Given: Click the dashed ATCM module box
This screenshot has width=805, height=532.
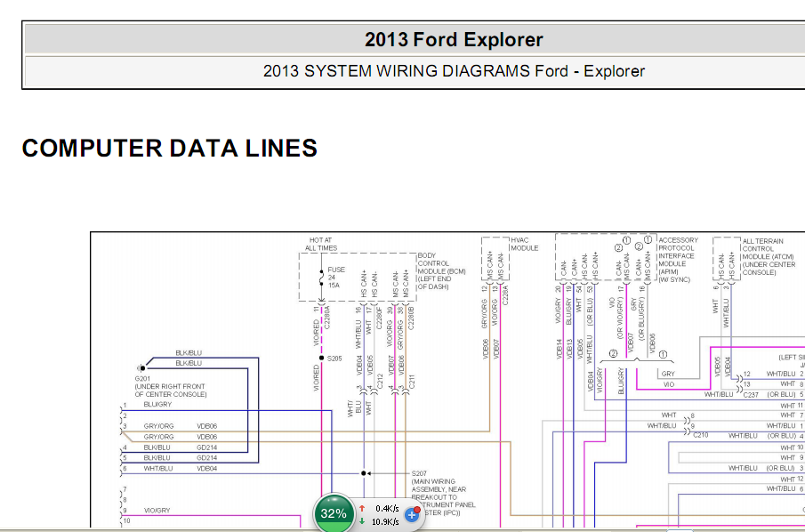Looking at the screenshot, I should pos(727,259).
